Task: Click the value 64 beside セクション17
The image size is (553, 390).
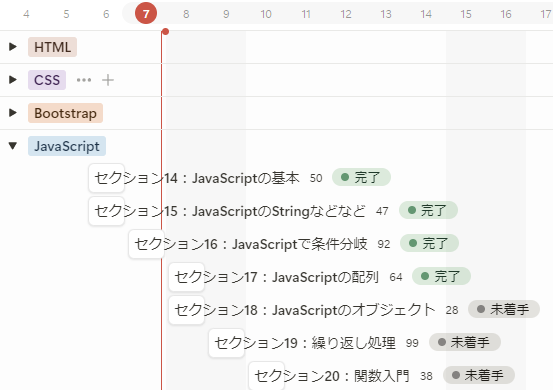Action: pyautogui.click(x=396, y=277)
